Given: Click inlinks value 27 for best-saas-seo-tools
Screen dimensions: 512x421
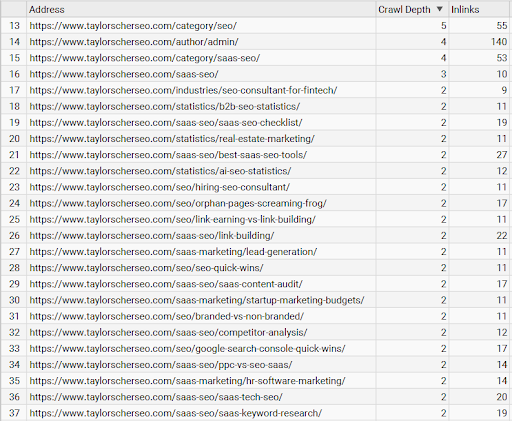Looking at the screenshot, I should pyautogui.click(x=502, y=155).
